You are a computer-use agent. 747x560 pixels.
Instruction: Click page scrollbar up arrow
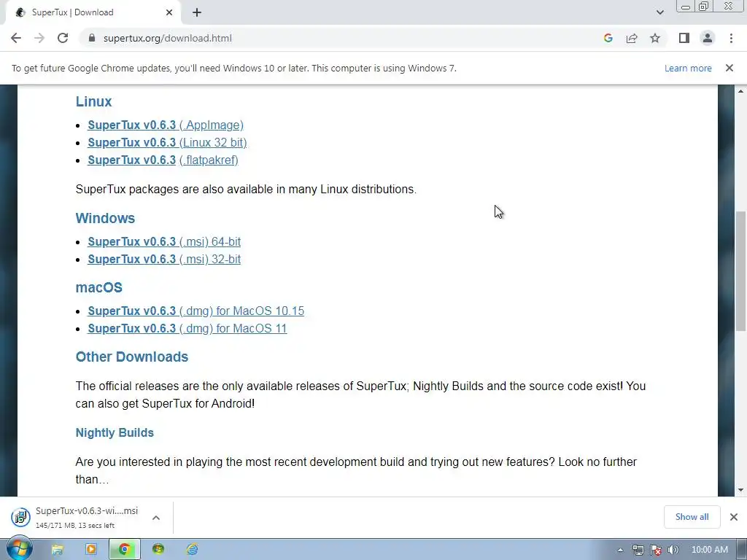[x=740, y=91]
